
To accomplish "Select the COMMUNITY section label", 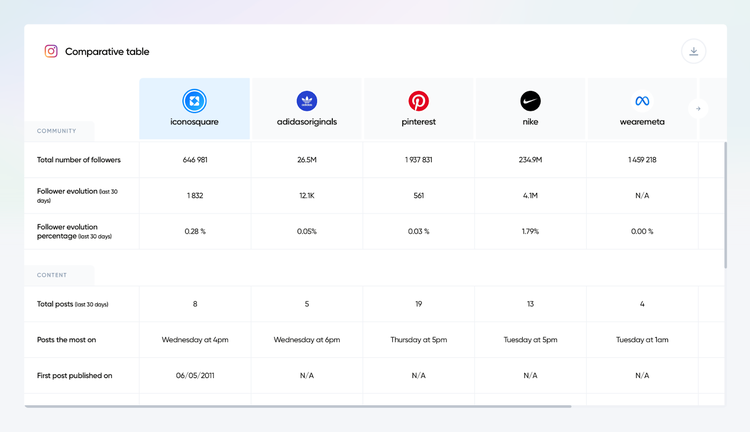I will coord(56,131).
